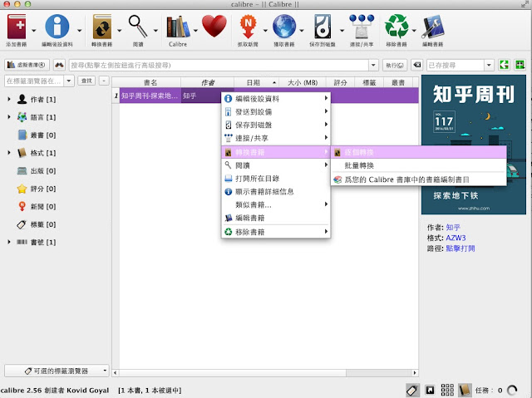Click the Edit book toolbar icon
The image size is (532, 398).
[x=432, y=27]
